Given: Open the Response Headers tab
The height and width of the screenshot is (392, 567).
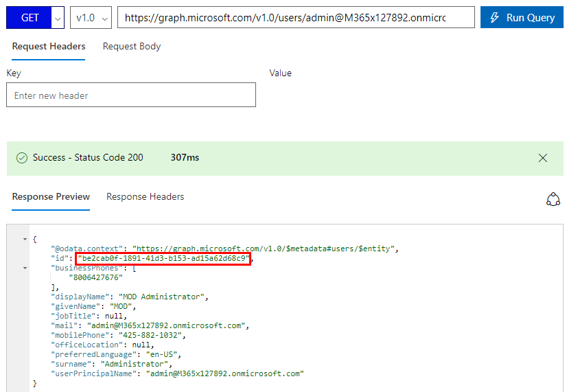Looking at the screenshot, I should click(145, 197).
